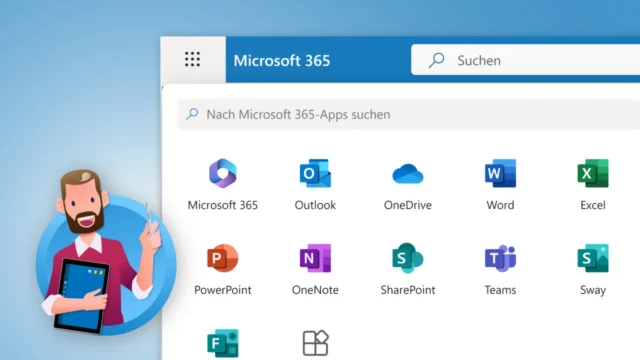Click the Outlook text label
This screenshot has height=360, width=640.
tap(315, 205)
